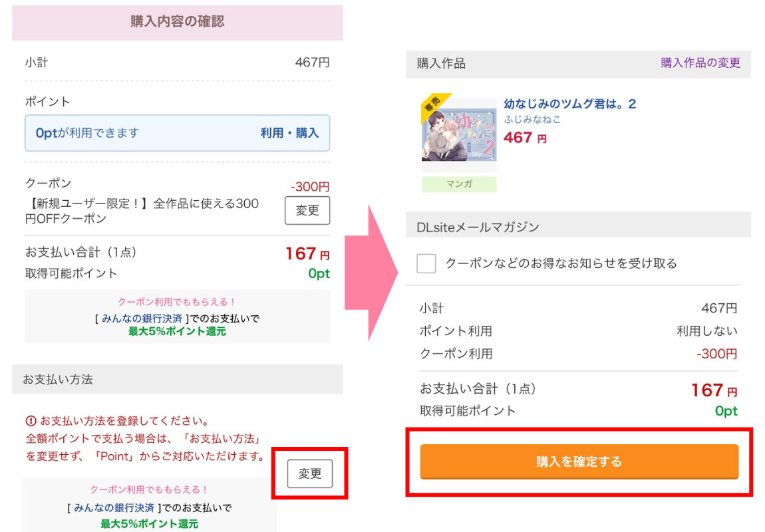This screenshot has width=765, height=532.
Task: Click 変更 button next to the coupon
Action: pyautogui.click(x=307, y=210)
